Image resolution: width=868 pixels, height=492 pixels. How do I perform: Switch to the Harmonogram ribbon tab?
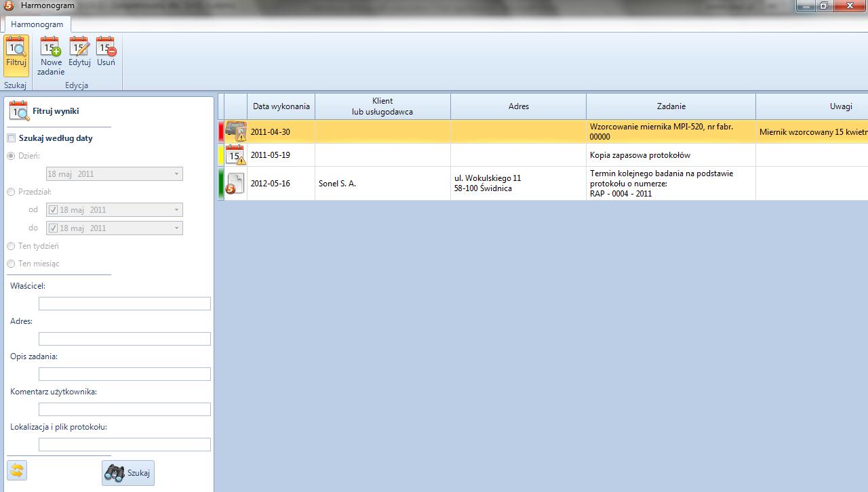37,24
